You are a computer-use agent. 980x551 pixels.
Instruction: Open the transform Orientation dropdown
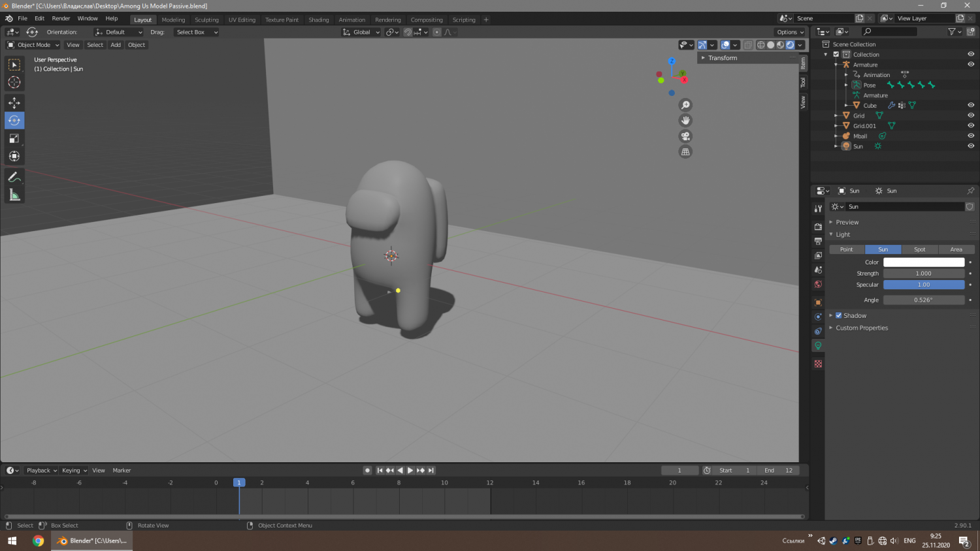[119, 31]
